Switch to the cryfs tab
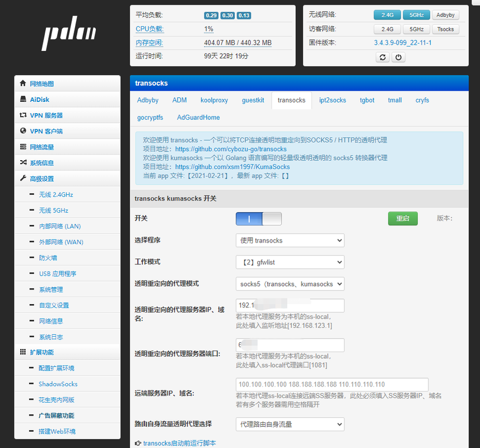The image size is (480, 448). coord(422,100)
